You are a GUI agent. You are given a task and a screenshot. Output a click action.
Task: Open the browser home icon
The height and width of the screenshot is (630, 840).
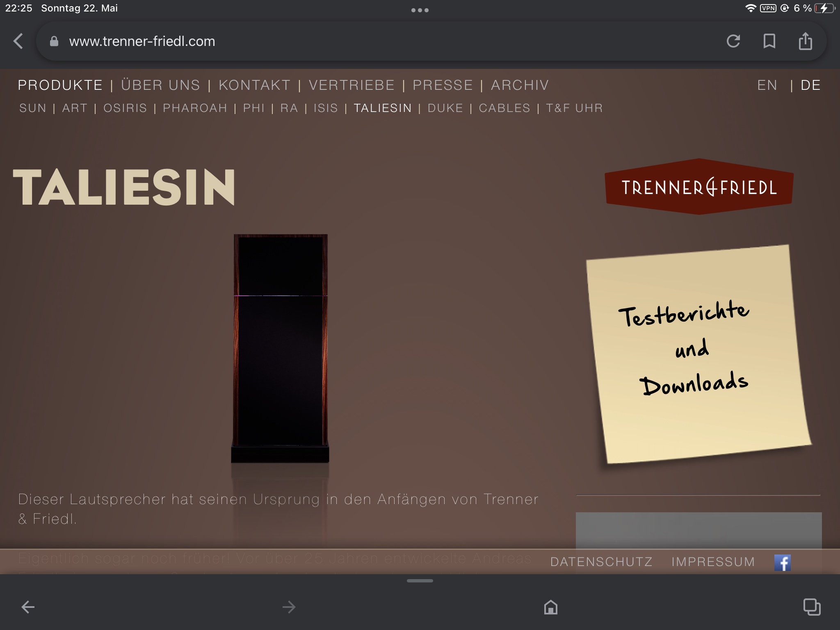pyautogui.click(x=551, y=607)
